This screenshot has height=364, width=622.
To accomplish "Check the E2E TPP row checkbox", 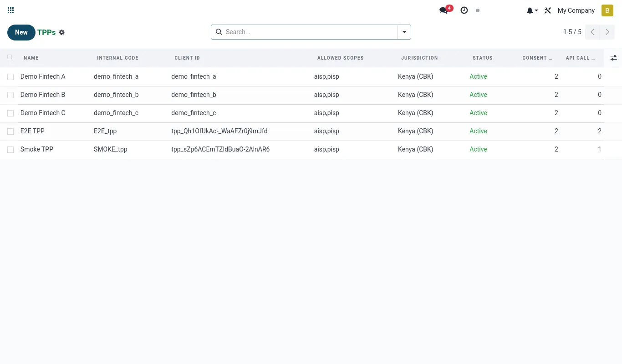I will [x=10, y=131].
